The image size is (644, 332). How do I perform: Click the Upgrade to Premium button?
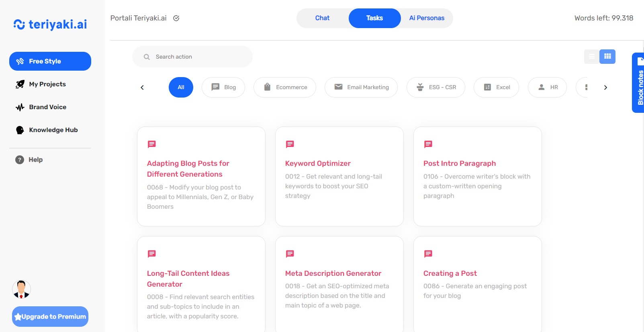pos(50,316)
